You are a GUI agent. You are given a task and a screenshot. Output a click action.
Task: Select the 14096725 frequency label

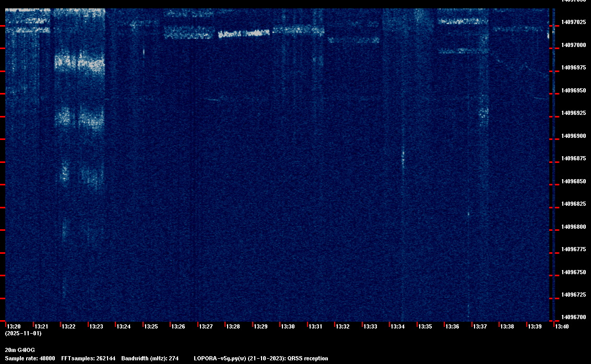pos(574,295)
